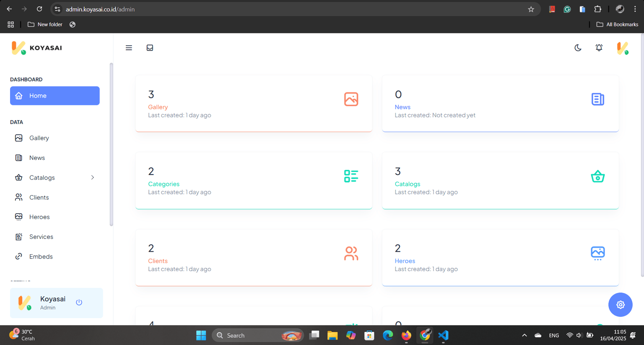Screen dimensions: 644x345
Task: Open the profile avatar menu at top right
Action: click(x=623, y=48)
